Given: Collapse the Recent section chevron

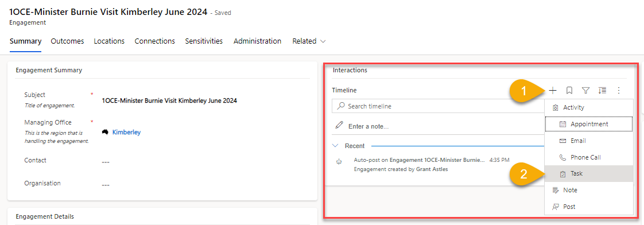Looking at the screenshot, I should (336, 146).
